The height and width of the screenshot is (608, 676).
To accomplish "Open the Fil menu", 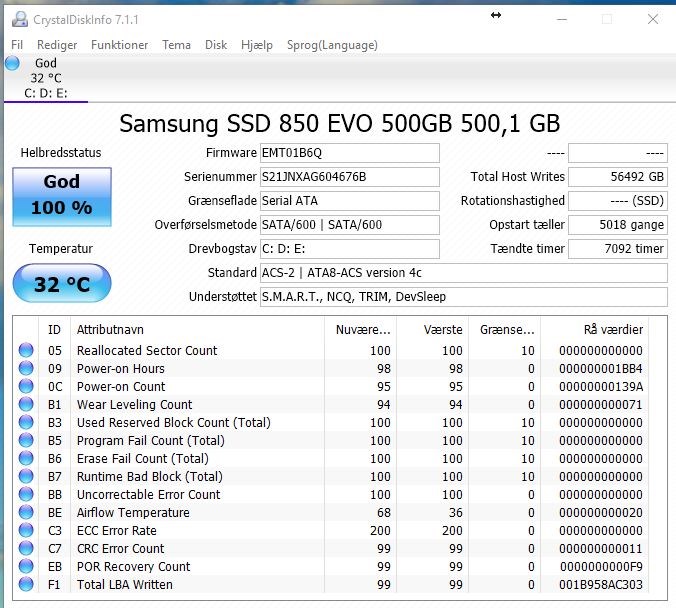I will point(17,45).
